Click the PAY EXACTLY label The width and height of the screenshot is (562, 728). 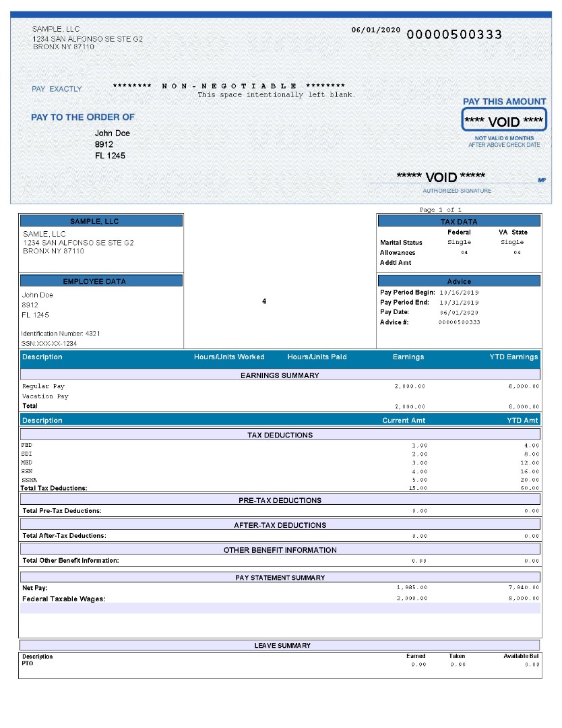tap(57, 89)
